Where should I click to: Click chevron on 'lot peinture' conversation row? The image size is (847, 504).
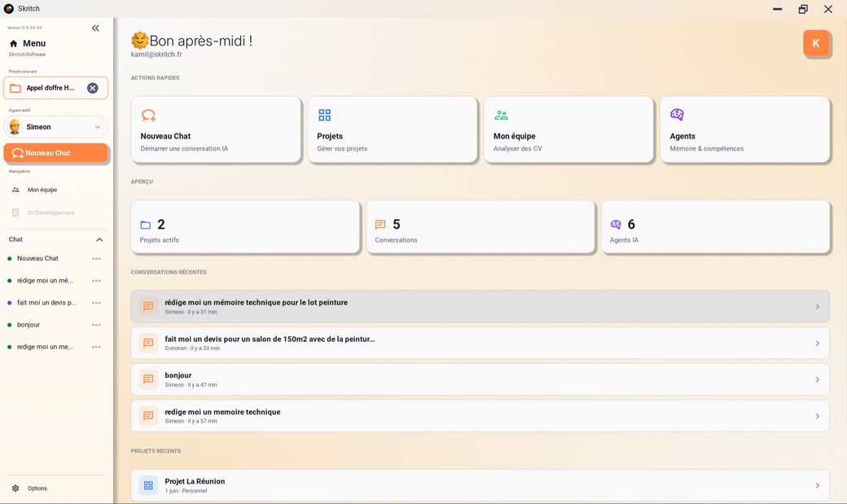[818, 307]
